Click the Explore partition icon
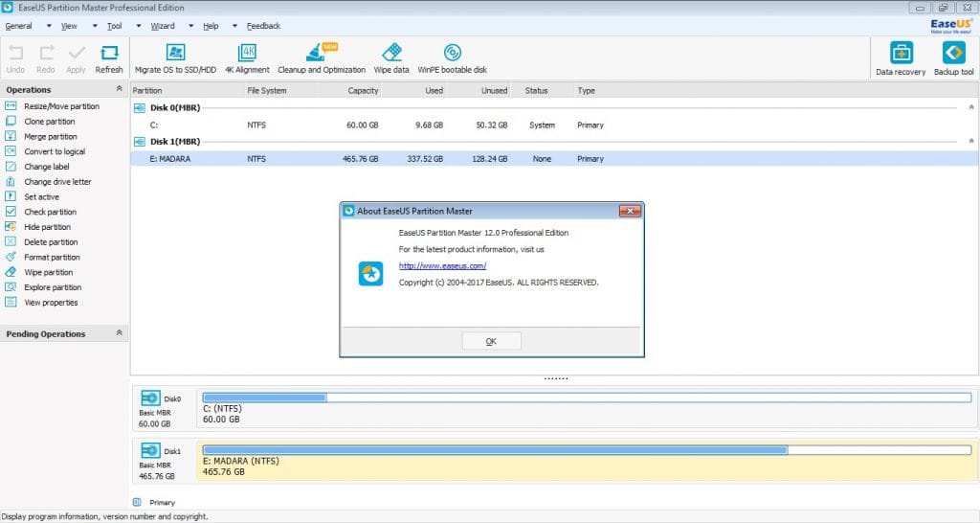 pos(11,286)
